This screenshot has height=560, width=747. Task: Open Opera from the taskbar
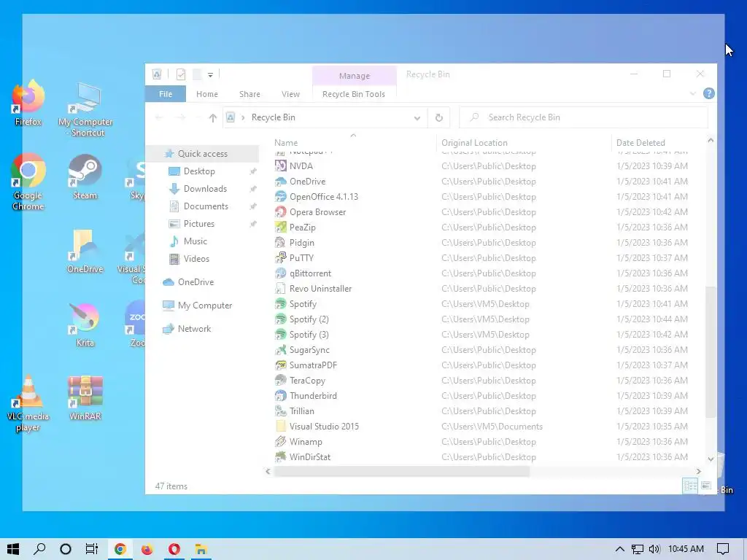point(174,549)
